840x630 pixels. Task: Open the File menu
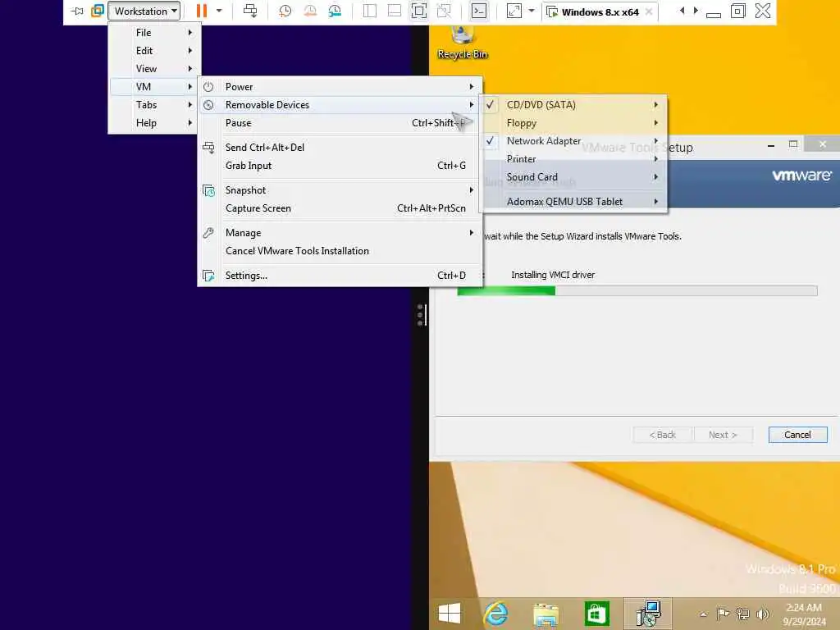click(x=154, y=33)
